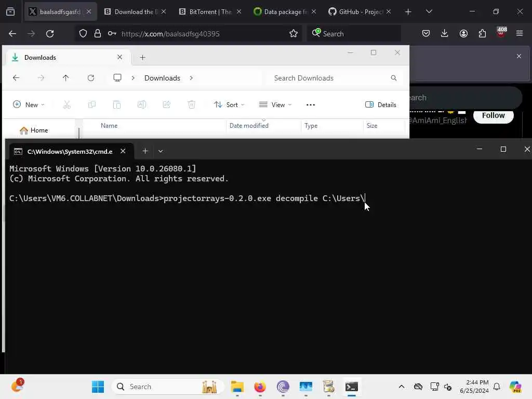Expand the breadcrumb chevron after Downloads

point(191,78)
